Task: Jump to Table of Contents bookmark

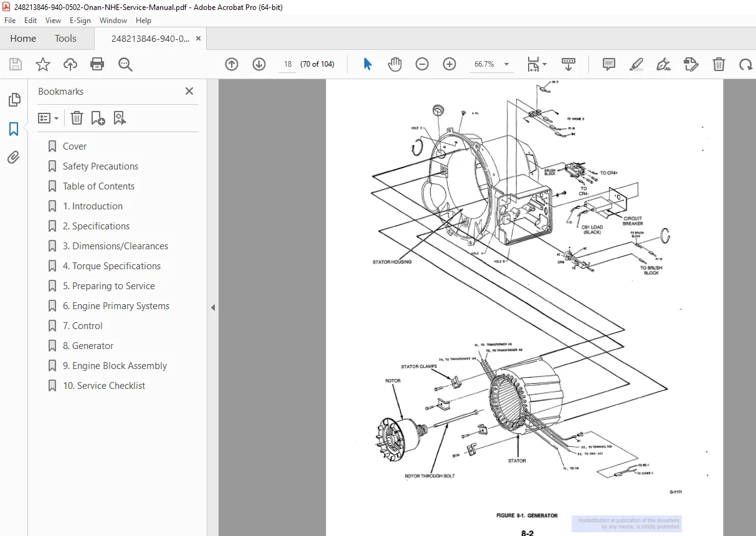Action: [98, 186]
